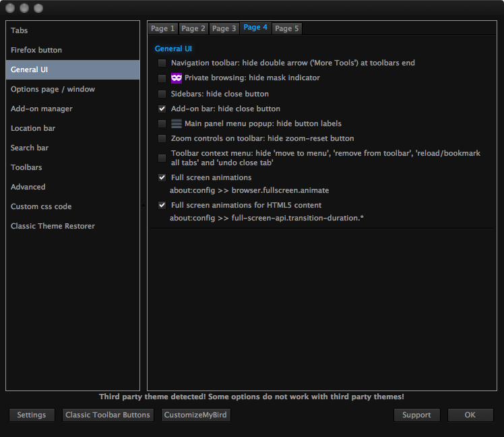
Task: Open Toolbars category in sidebar
Action: (x=73, y=168)
